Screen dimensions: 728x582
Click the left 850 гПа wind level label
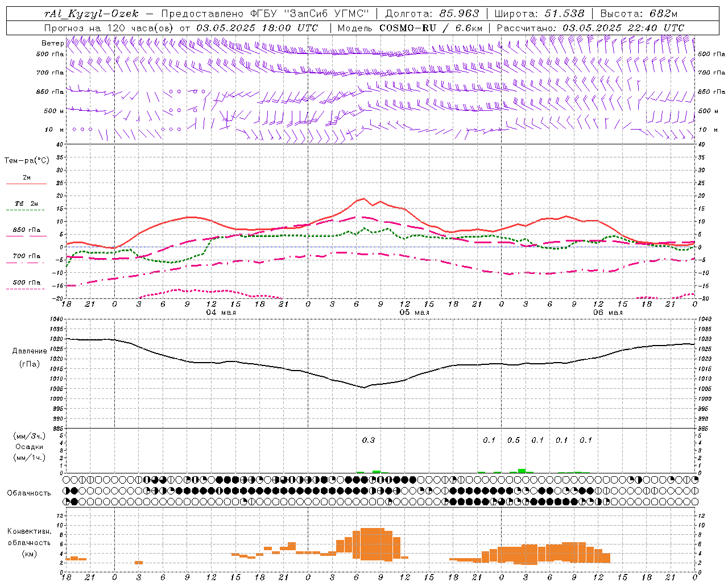[x=50, y=92]
